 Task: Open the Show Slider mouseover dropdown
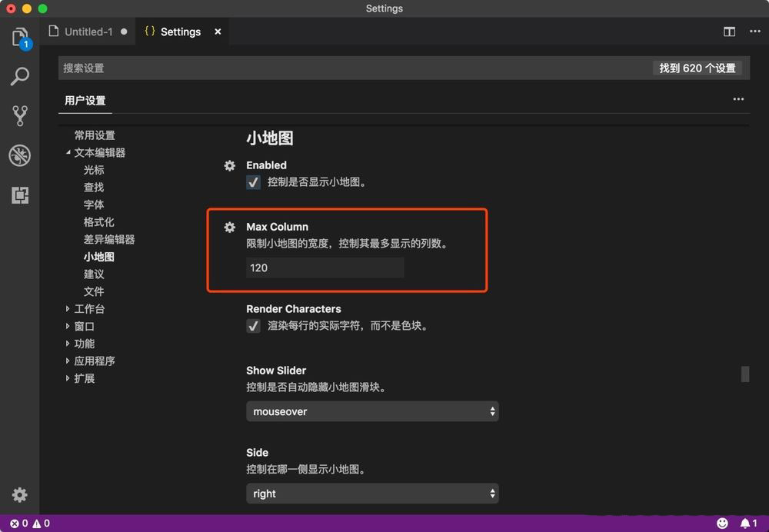(372, 411)
